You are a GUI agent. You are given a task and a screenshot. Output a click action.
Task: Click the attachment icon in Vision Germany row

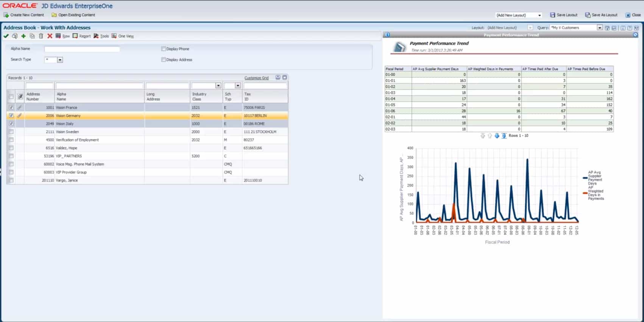click(x=20, y=116)
